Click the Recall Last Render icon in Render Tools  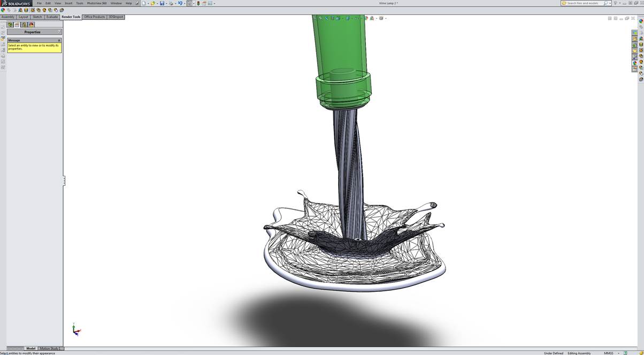62,10
